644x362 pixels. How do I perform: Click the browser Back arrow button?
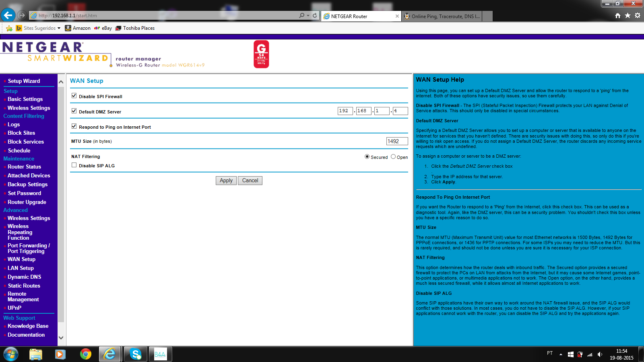tap(8, 15)
